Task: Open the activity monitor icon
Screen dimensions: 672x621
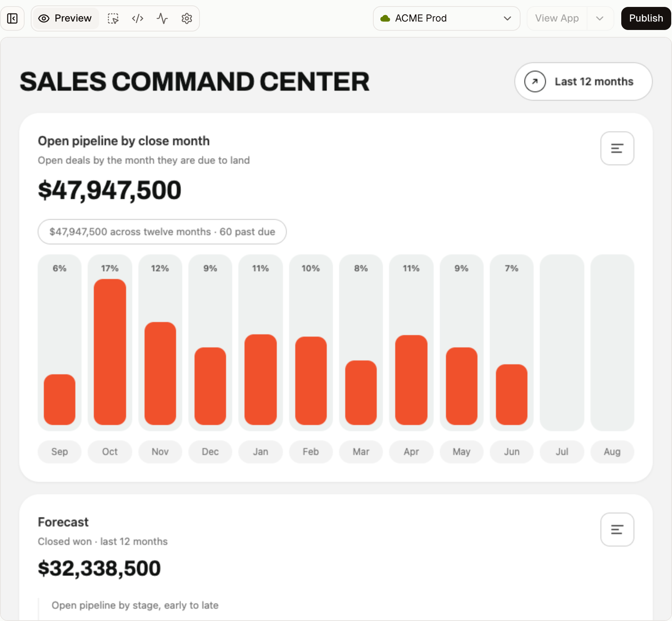Action: click(162, 18)
